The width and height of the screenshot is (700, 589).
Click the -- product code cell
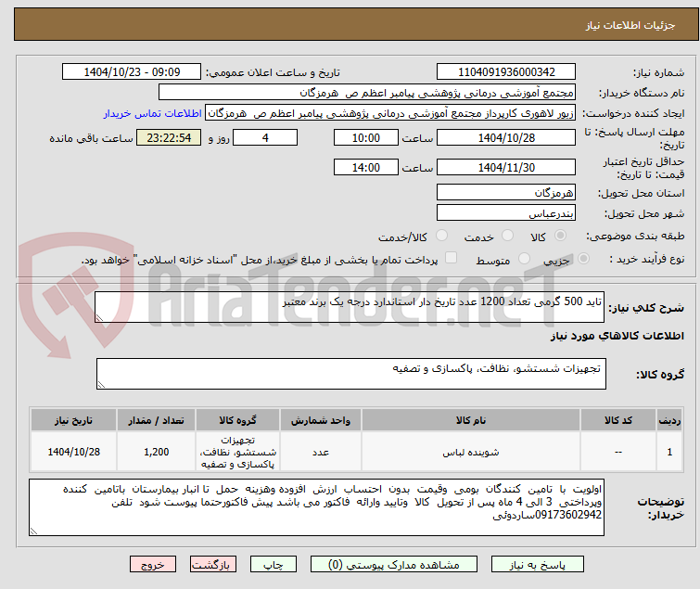pyautogui.click(x=618, y=452)
